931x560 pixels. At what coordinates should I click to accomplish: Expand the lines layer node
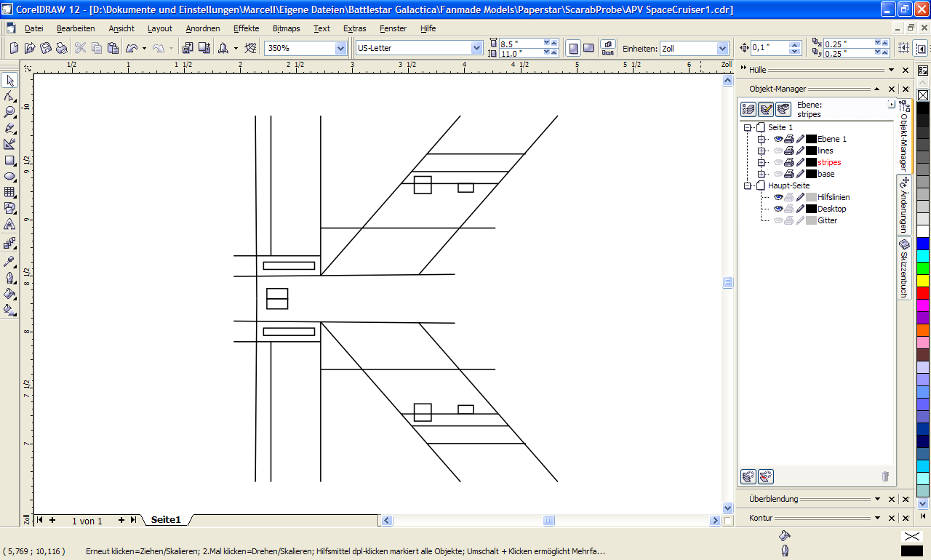tap(762, 151)
